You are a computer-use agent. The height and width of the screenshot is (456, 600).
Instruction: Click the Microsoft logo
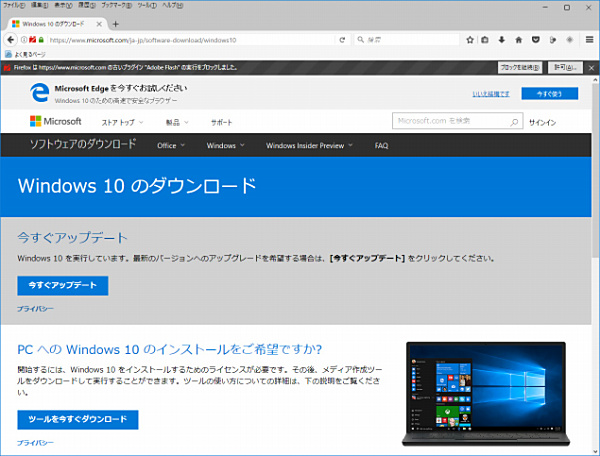pyautogui.click(x=55, y=121)
